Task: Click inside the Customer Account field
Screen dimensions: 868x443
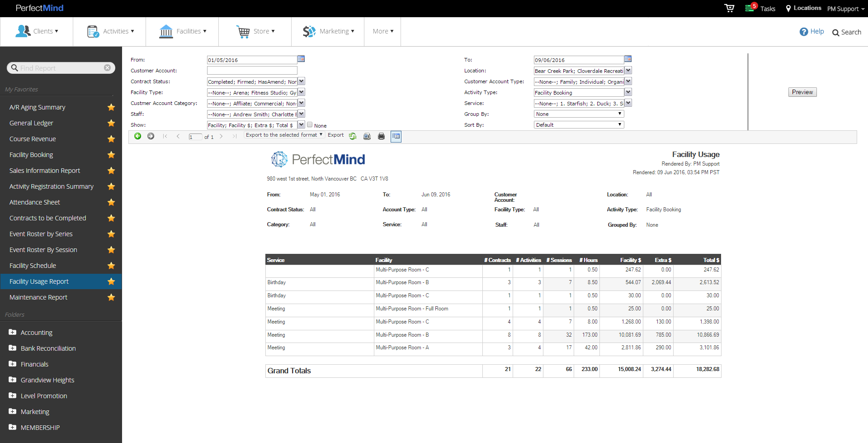Action: coord(252,70)
